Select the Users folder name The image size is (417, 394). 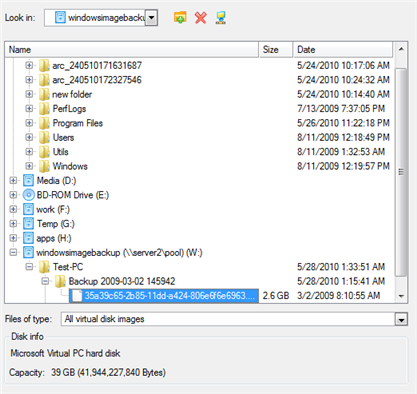coord(63,137)
